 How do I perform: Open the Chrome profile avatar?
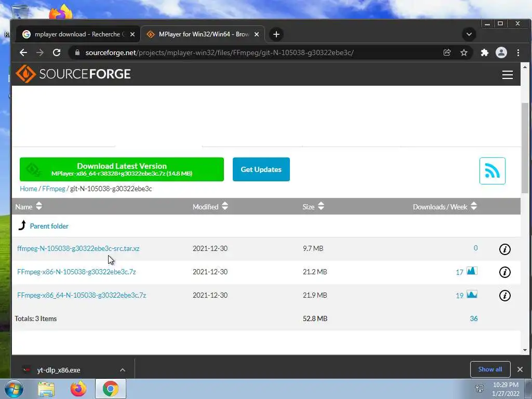(501, 52)
